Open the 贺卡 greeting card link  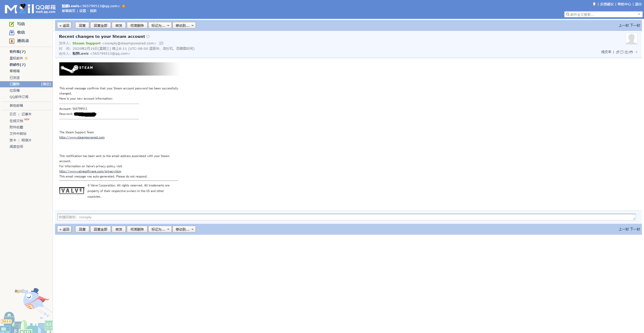[x=13, y=140]
